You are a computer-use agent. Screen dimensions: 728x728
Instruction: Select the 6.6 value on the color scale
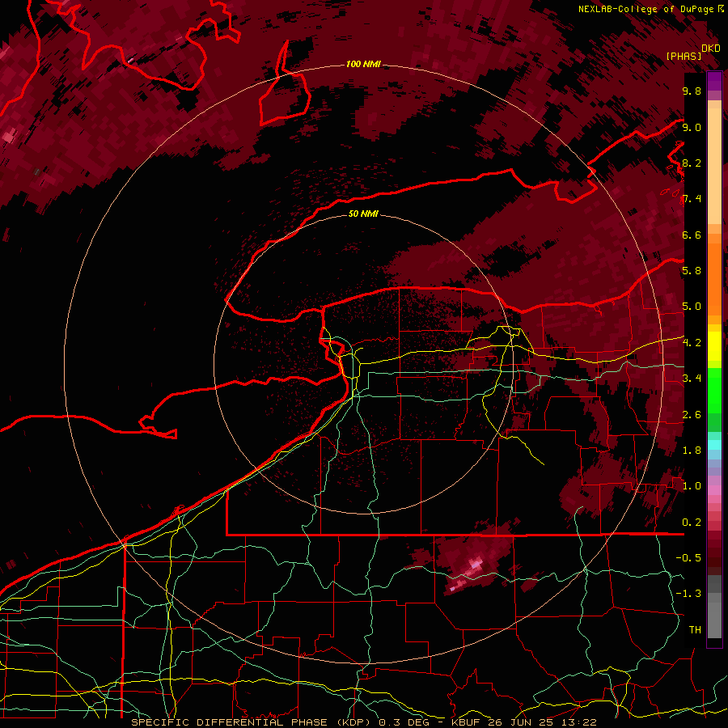tap(692, 235)
